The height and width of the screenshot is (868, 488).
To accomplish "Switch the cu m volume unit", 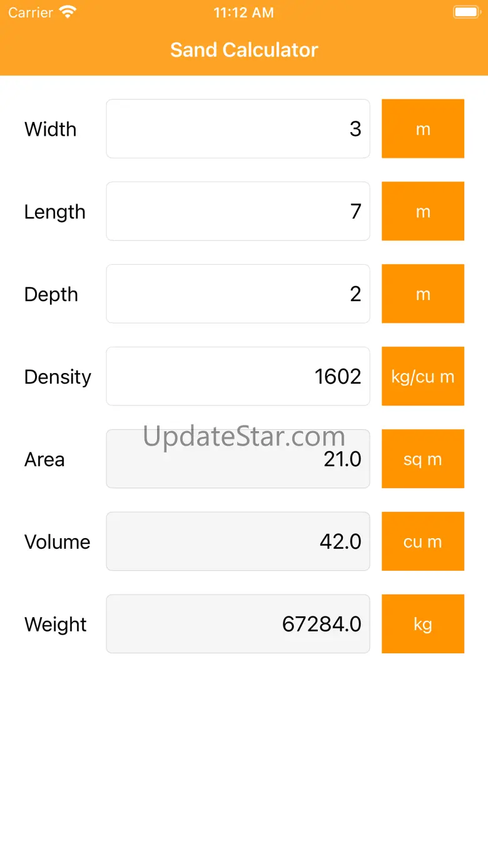I will [423, 542].
